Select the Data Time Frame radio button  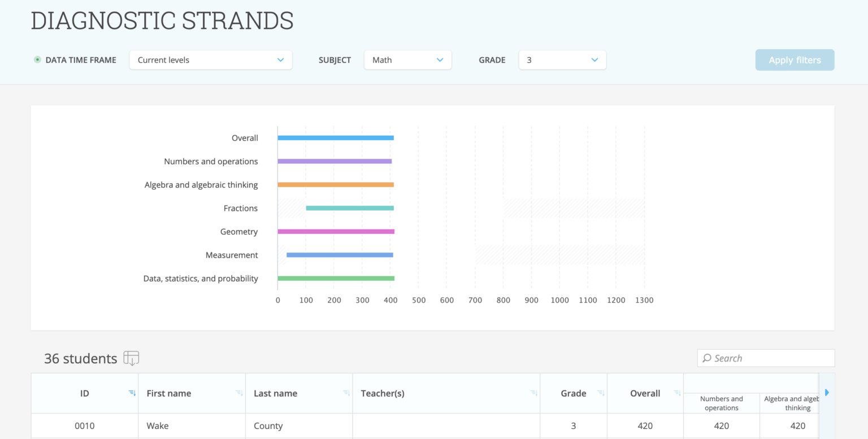pyautogui.click(x=37, y=59)
